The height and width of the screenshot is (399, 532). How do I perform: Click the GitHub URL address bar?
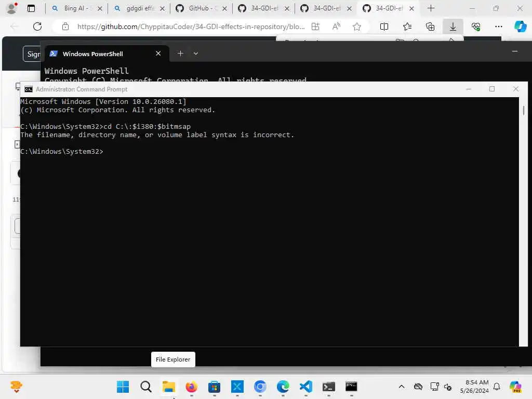(191, 26)
